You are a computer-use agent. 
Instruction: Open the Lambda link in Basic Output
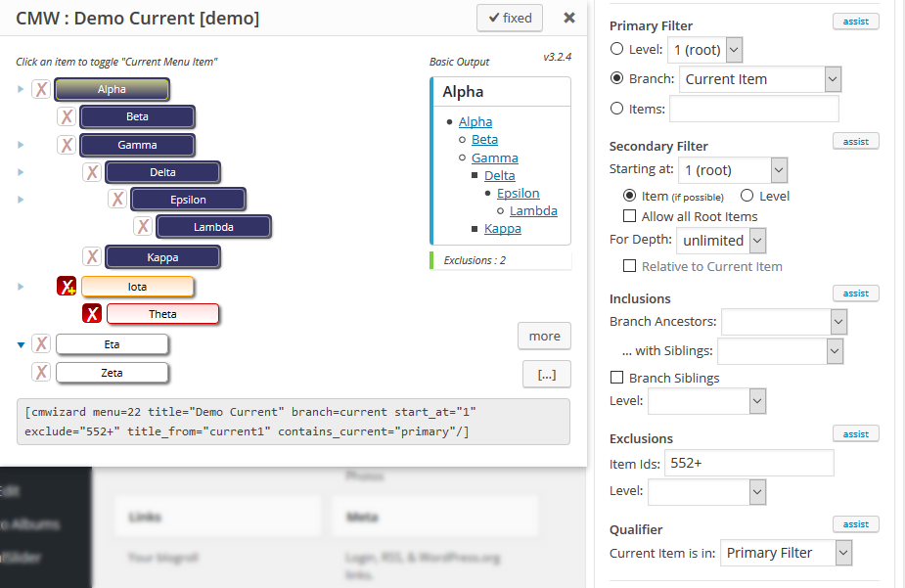[533, 210]
